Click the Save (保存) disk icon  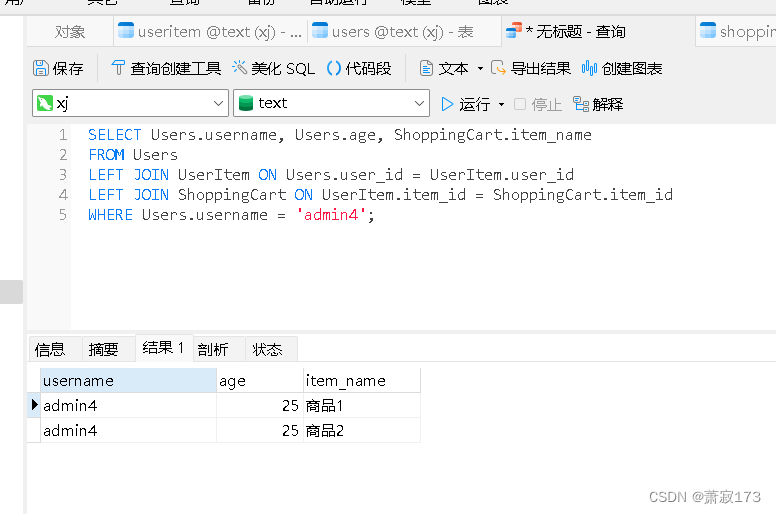click(x=41, y=68)
